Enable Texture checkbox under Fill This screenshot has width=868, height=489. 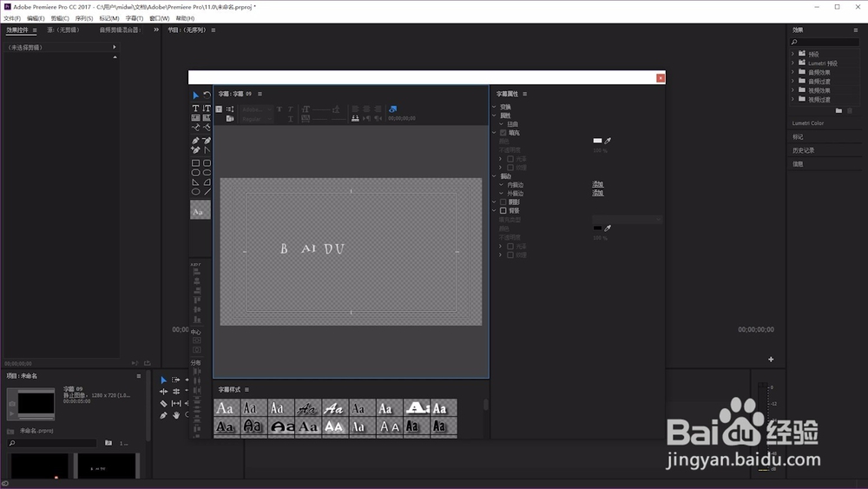point(510,168)
